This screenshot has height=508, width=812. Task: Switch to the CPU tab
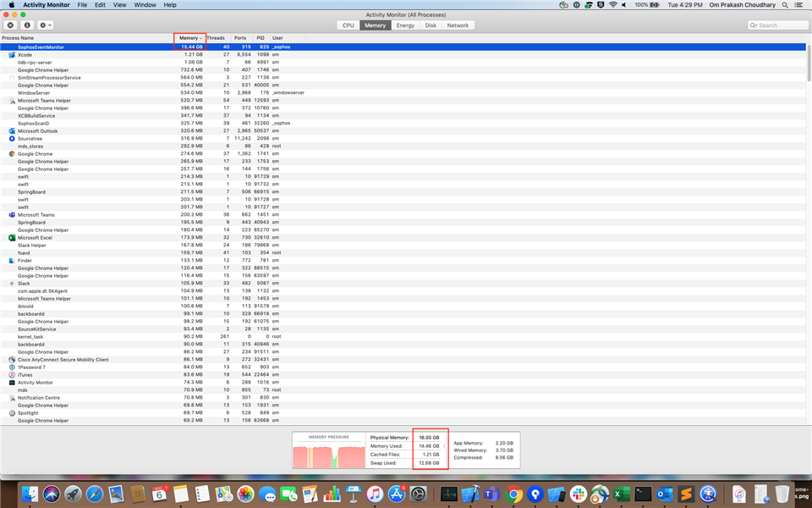click(348, 25)
